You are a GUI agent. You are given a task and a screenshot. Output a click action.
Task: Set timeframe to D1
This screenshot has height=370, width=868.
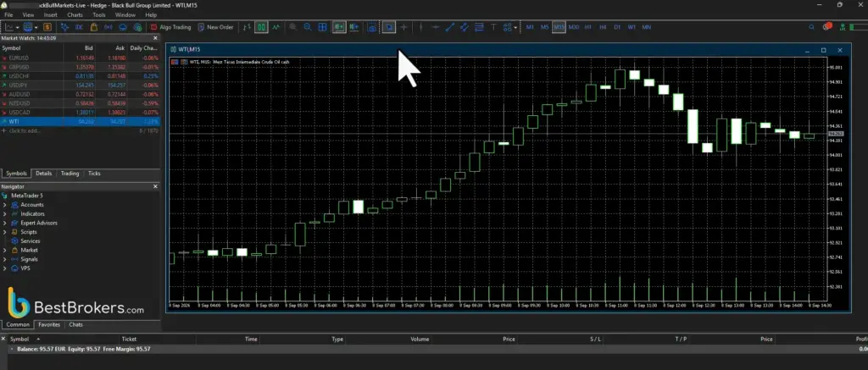(617, 27)
